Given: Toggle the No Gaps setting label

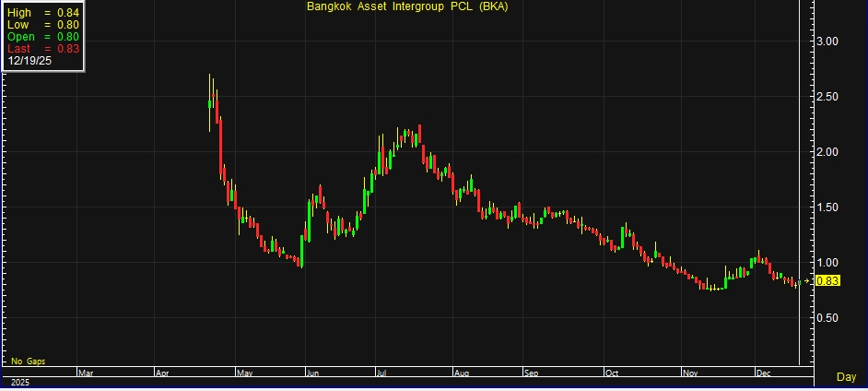Looking at the screenshot, I should pos(29,361).
